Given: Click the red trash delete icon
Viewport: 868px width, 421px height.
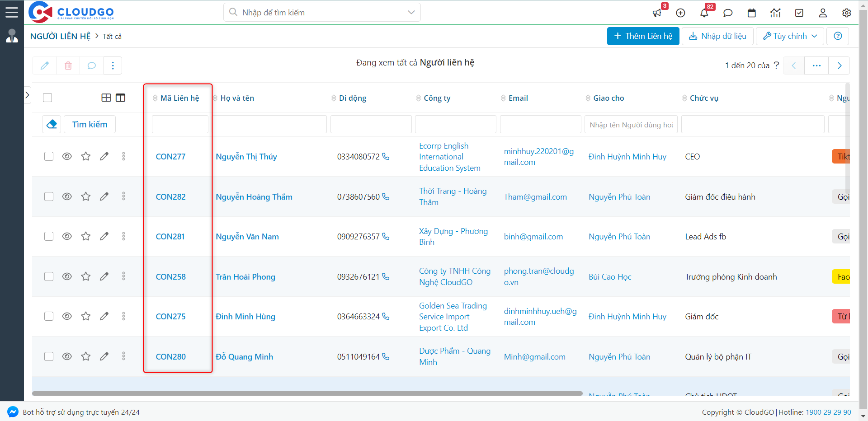Looking at the screenshot, I should [68, 65].
